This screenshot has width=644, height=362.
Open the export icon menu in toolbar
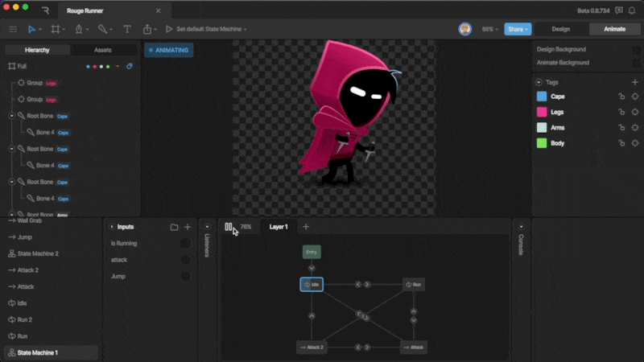pyautogui.click(x=147, y=29)
